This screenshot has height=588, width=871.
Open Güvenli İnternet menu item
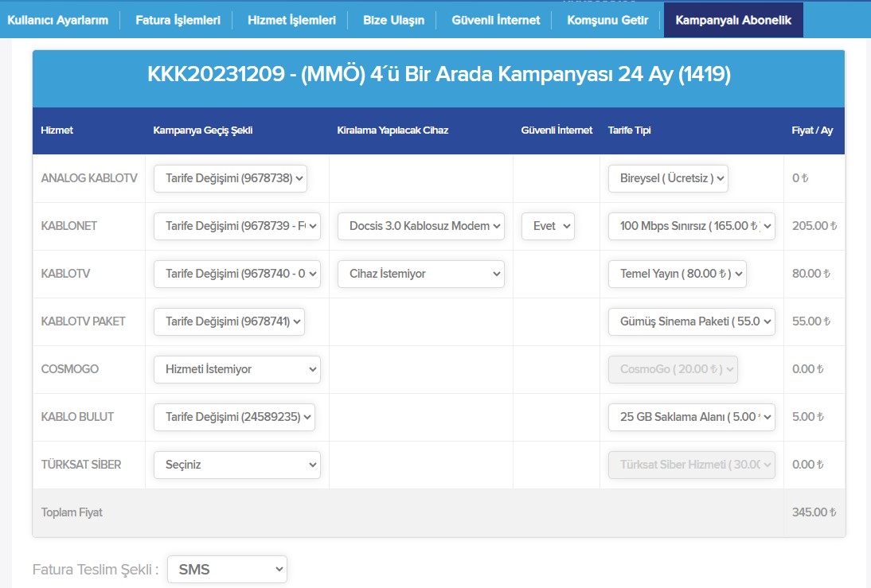click(x=495, y=21)
